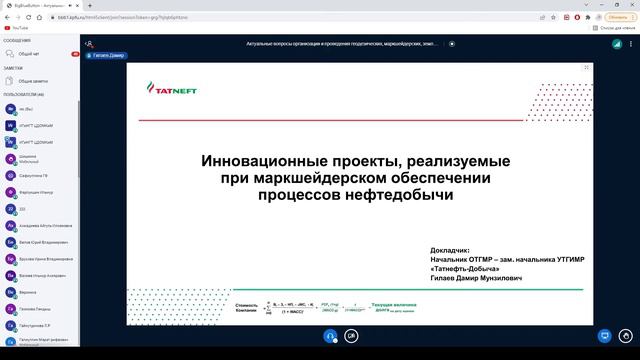Select user 222 in the list
This screenshot has width=640, height=360.
[x=40, y=209]
